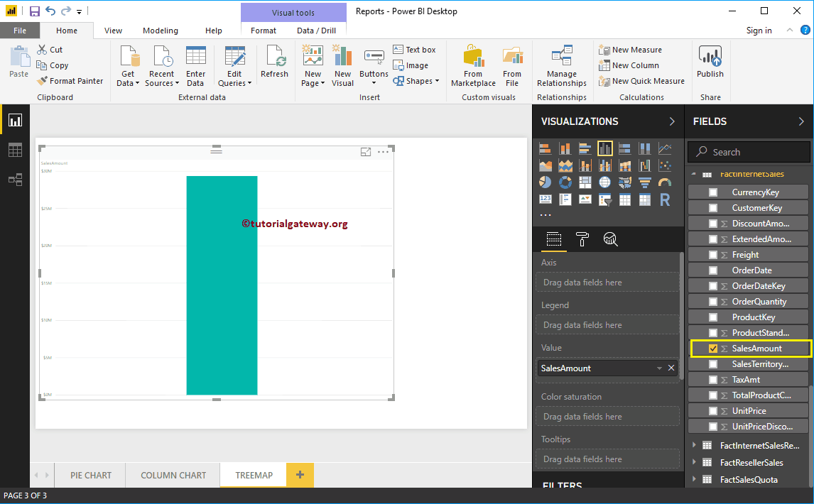The width and height of the screenshot is (814, 504).
Task: Open More options ellipsis on the chart
Action: pos(383,152)
